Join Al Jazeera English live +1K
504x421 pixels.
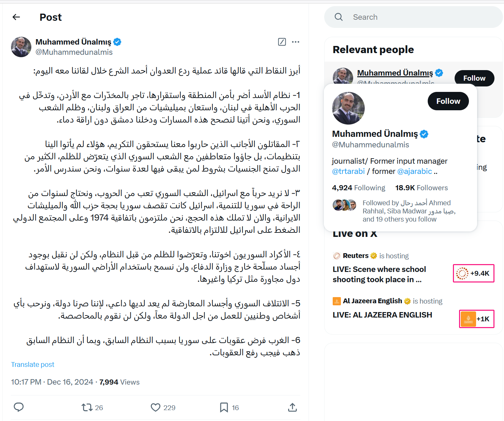tap(476, 319)
